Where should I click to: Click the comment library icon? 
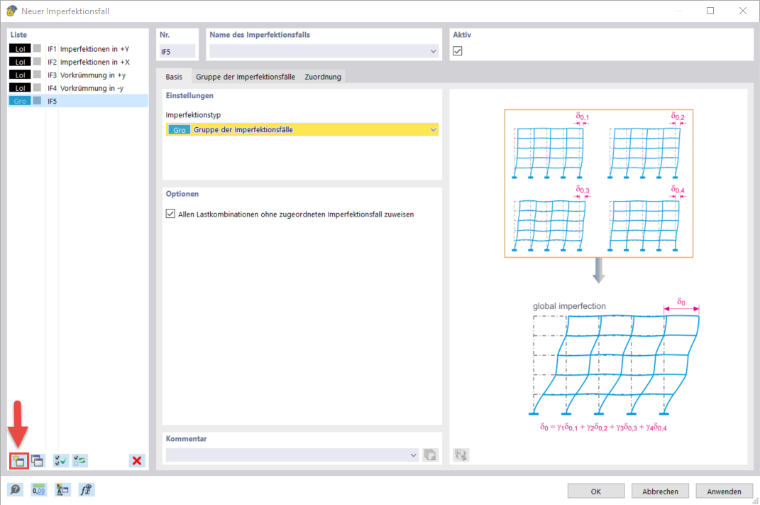(x=430, y=455)
